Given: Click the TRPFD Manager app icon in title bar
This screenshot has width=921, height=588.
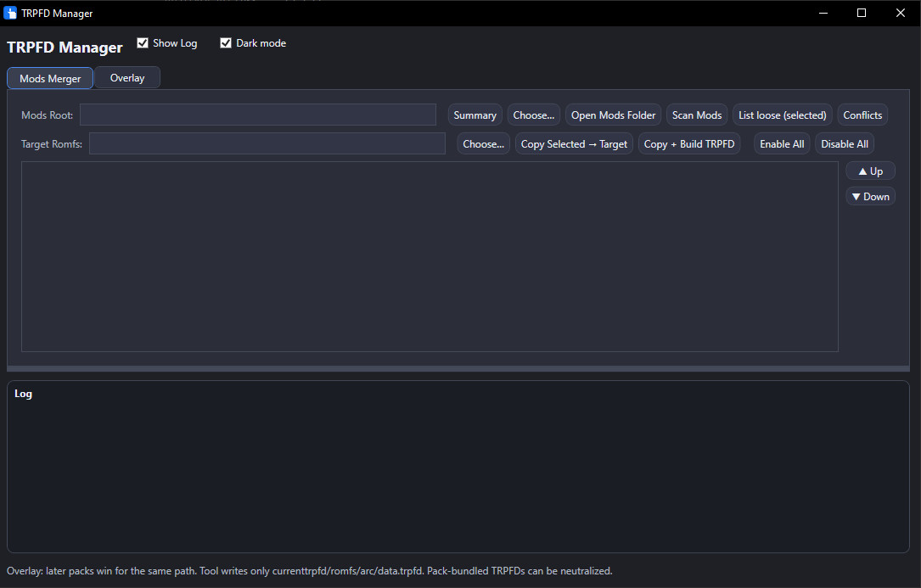Looking at the screenshot, I should (x=10, y=13).
